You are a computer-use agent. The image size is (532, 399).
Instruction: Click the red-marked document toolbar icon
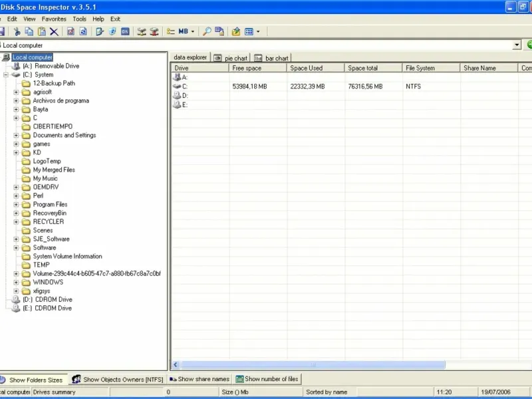coord(70,31)
